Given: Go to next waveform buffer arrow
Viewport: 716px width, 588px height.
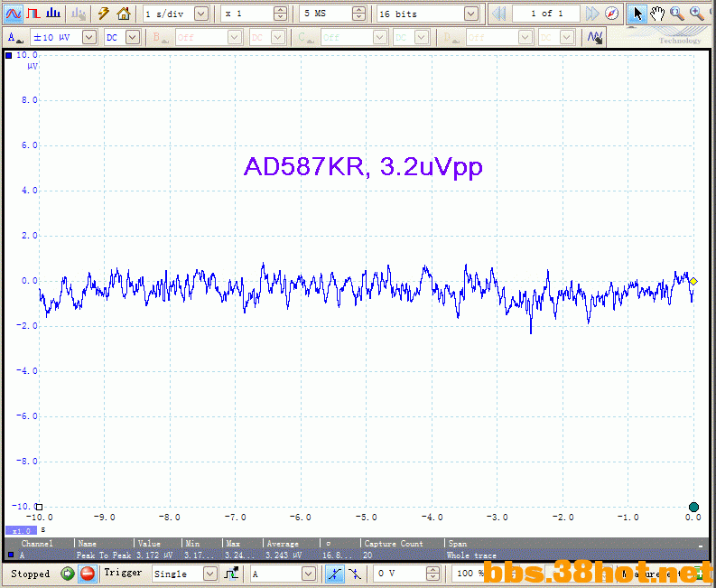Looking at the screenshot, I should [x=592, y=14].
